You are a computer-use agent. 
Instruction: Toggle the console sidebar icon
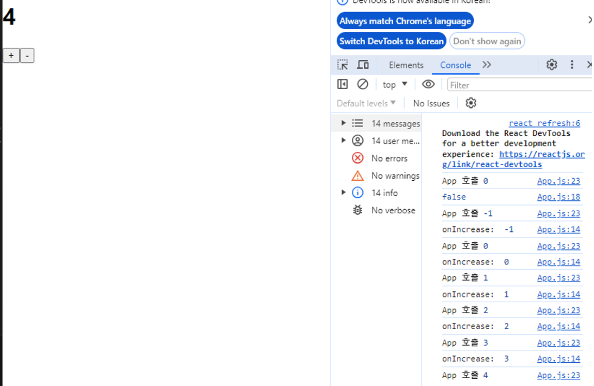342,84
